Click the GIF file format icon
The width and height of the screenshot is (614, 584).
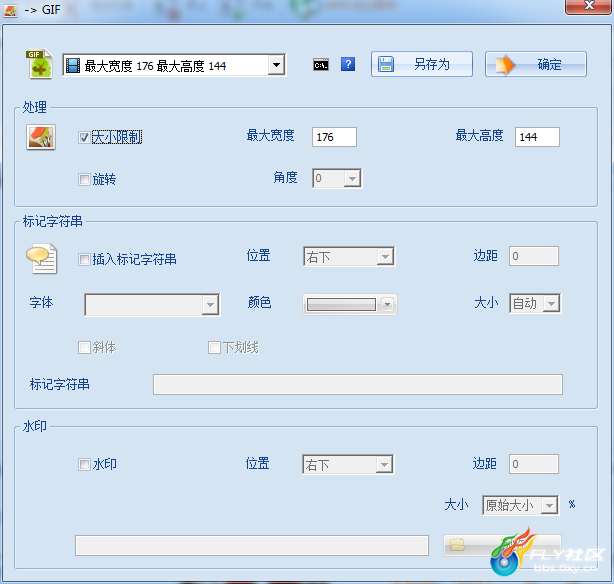40,64
